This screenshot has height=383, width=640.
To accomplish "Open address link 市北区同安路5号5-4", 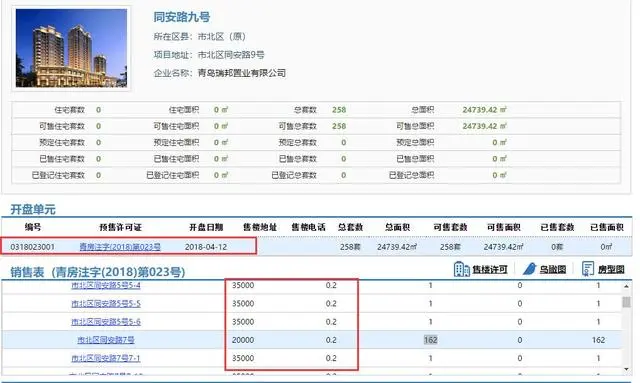I will [106, 285].
